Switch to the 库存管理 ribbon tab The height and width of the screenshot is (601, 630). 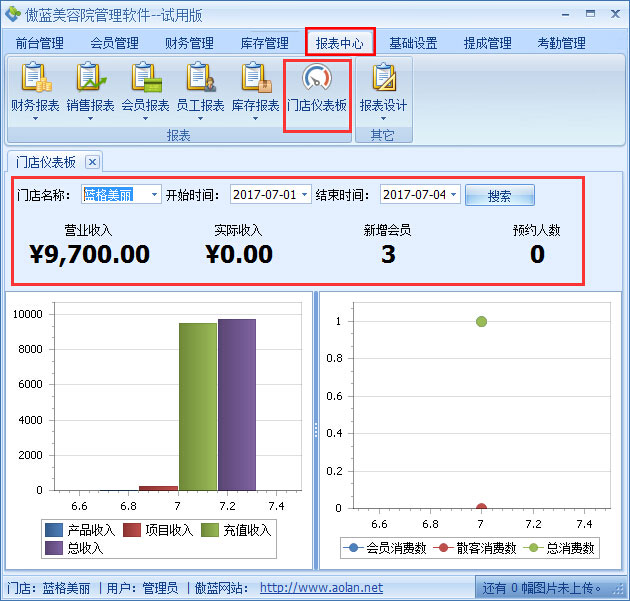click(264, 43)
